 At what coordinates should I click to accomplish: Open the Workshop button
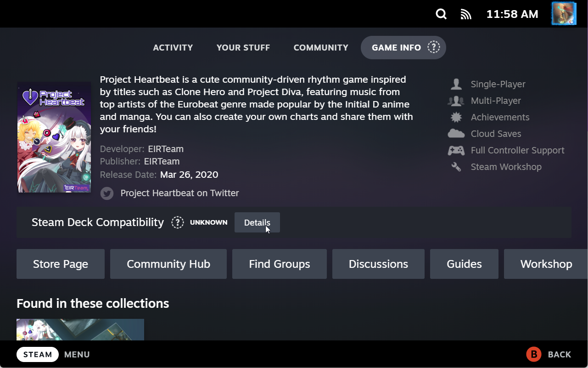546,264
